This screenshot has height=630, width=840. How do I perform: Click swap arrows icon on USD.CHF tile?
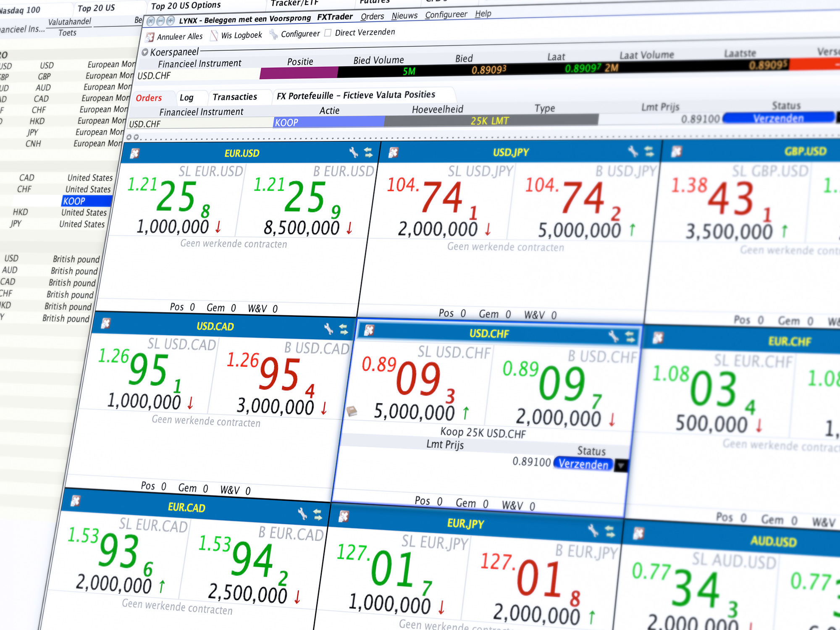(x=630, y=336)
